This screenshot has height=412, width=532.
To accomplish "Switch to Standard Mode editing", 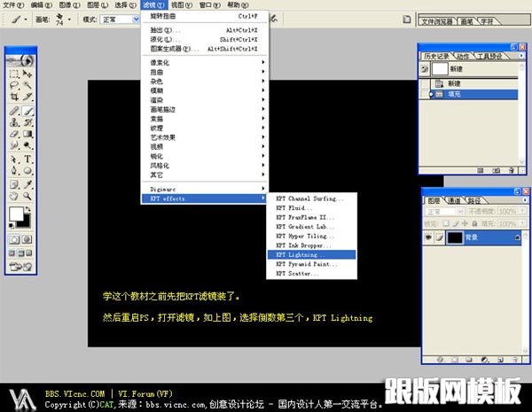I will click(x=14, y=240).
